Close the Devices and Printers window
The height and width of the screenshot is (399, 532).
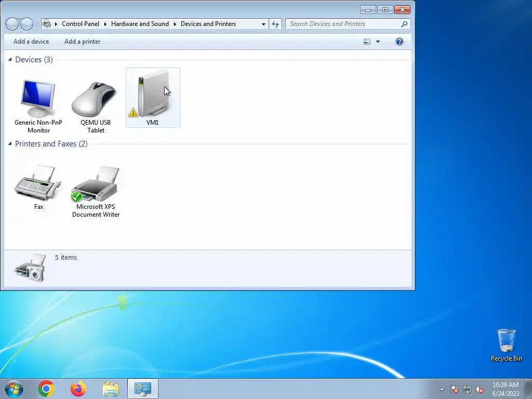pyautogui.click(x=402, y=10)
